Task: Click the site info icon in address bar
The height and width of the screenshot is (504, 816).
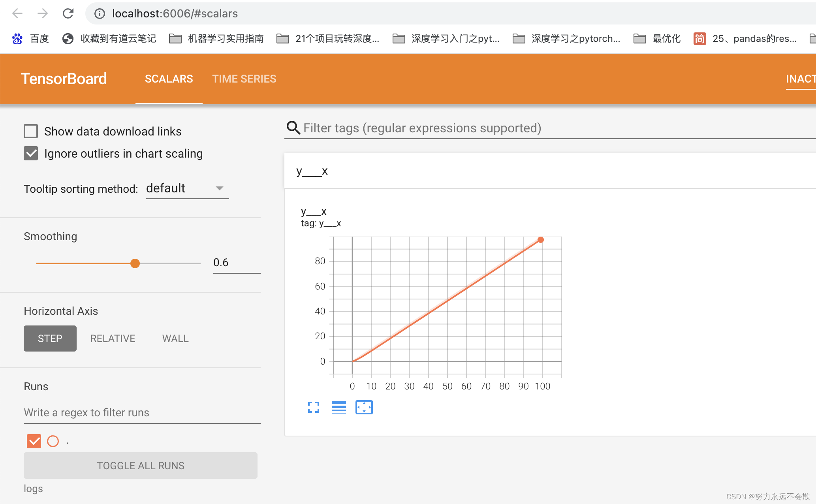Action: (100, 14)
